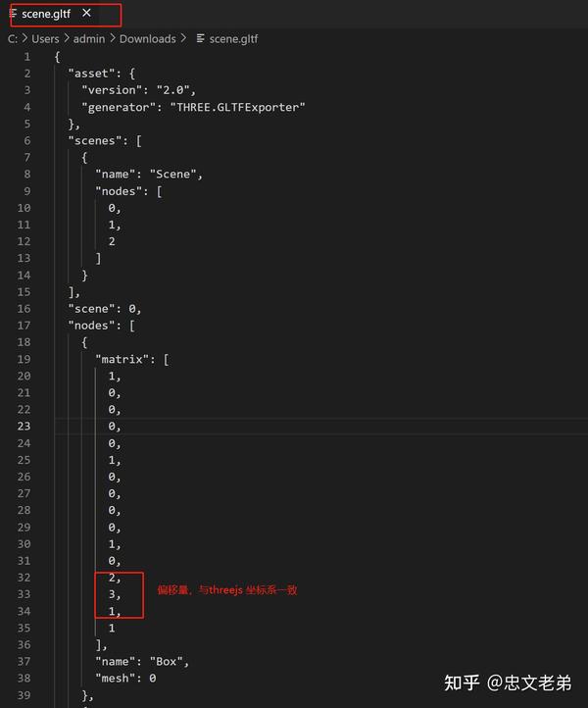Click the file icon on scene.gltf tab
The width and height of the screenshot is (588, 708).
point(13,14)
